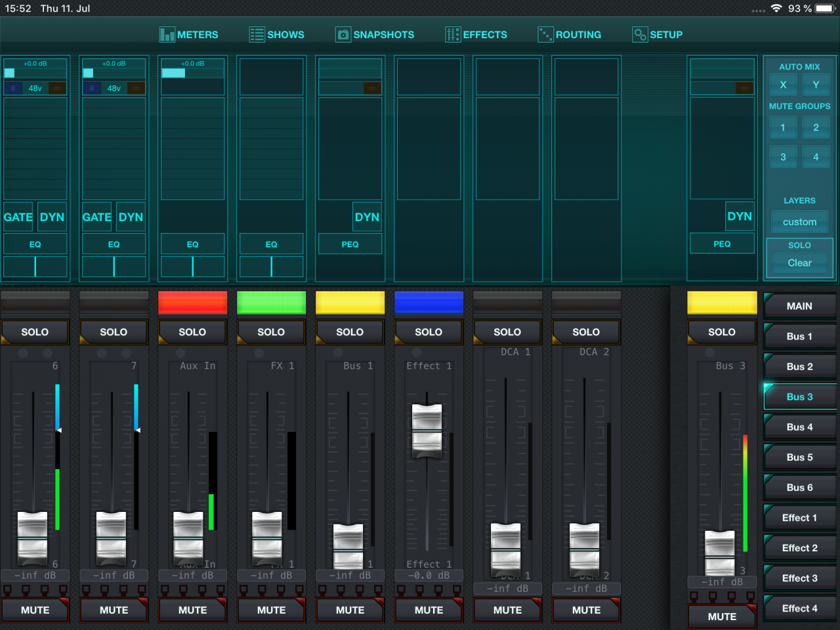Open the custom layers selector
The image size is (840, 630).
coord(799,222)
